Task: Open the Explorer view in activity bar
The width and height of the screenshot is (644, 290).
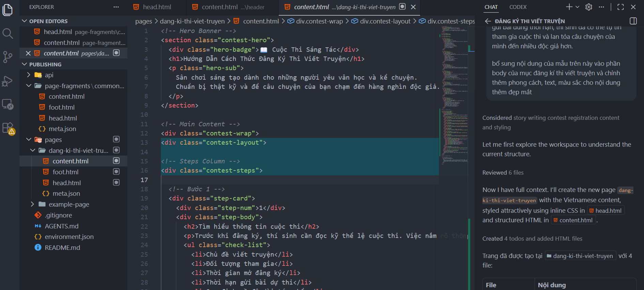Action: pyautogui.click(x=7, y=10)
